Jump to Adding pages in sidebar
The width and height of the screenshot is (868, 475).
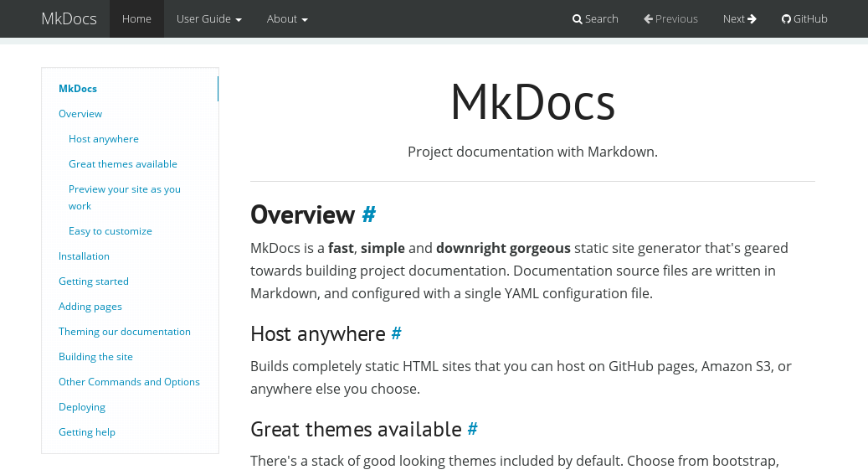[90, 307]
